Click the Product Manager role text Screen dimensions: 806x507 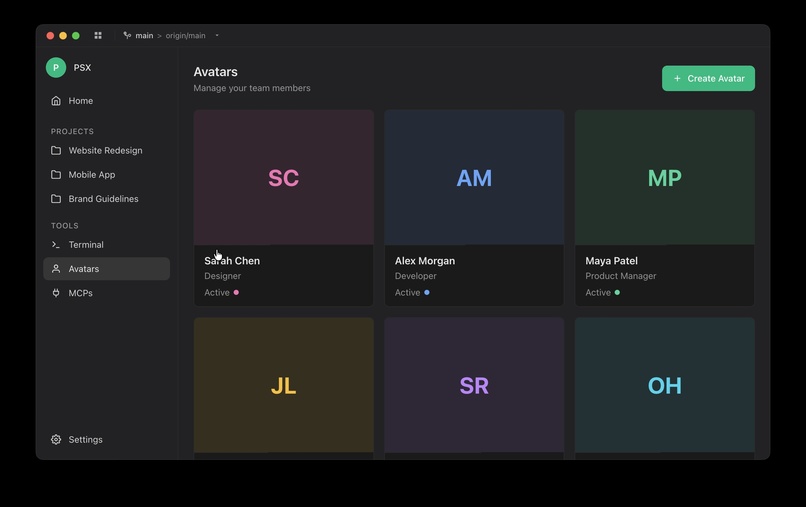620,276
